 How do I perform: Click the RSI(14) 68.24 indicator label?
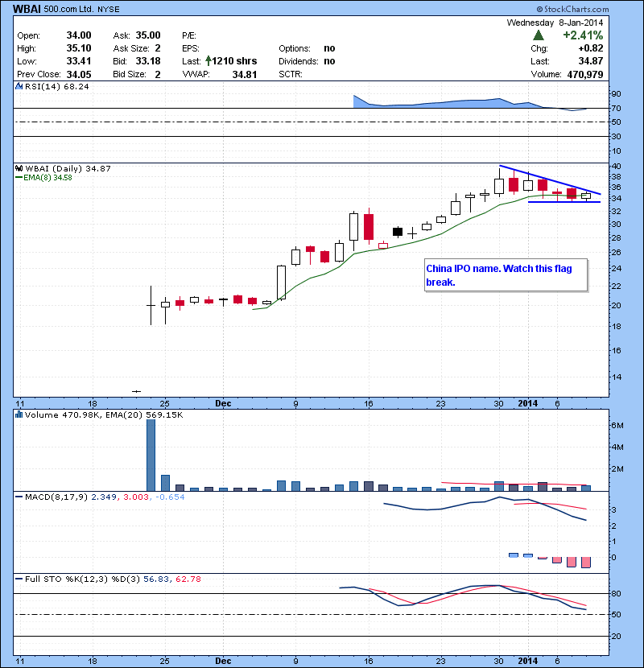coord(57,86)
